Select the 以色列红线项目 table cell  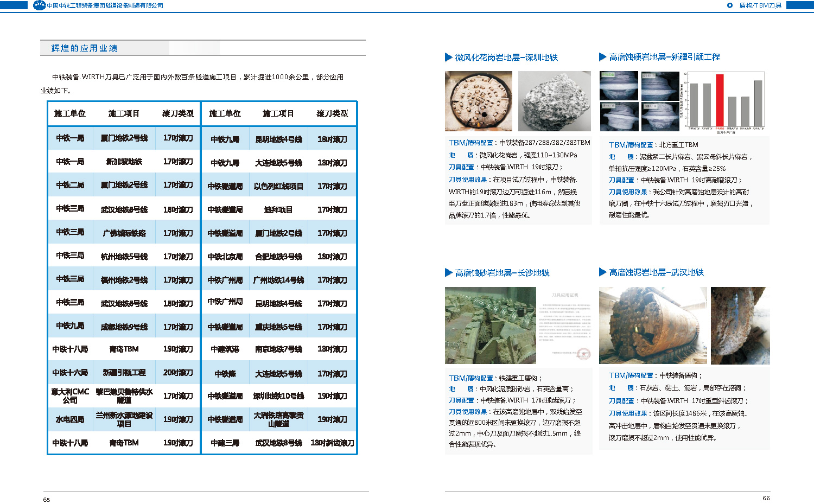tap(278, 186)
